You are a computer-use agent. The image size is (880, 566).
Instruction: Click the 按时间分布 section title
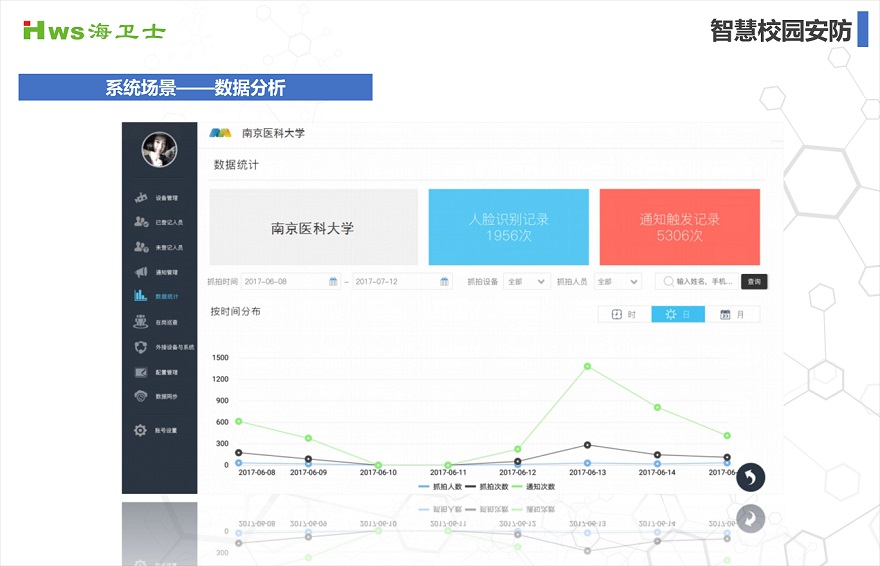pos(235,311)
